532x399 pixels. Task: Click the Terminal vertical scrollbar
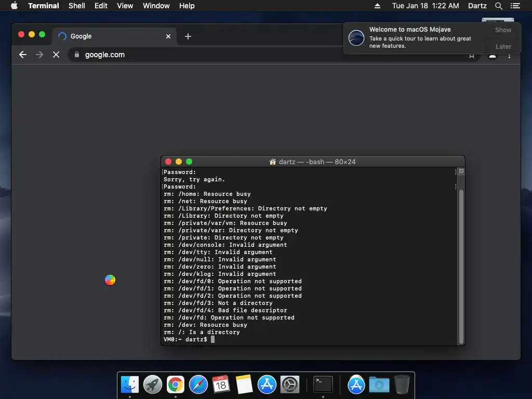461,267
